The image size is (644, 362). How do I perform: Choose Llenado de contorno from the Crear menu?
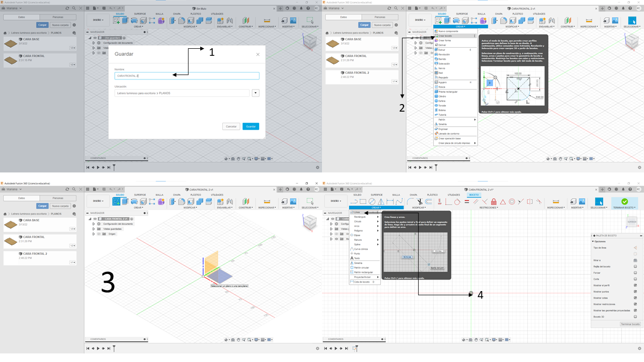pos(455,133)
